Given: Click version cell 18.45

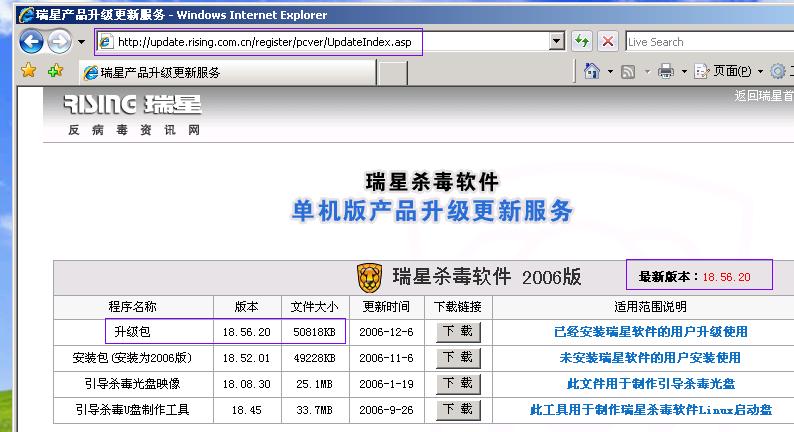Looking at the screenshot, I should pos(246,410).
